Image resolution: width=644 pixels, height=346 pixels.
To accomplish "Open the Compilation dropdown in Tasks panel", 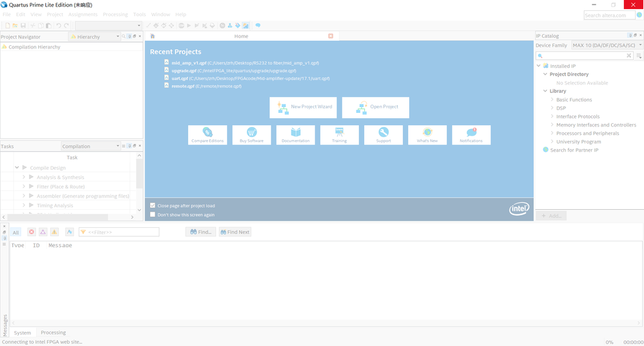I will click(x=90, y=146).
